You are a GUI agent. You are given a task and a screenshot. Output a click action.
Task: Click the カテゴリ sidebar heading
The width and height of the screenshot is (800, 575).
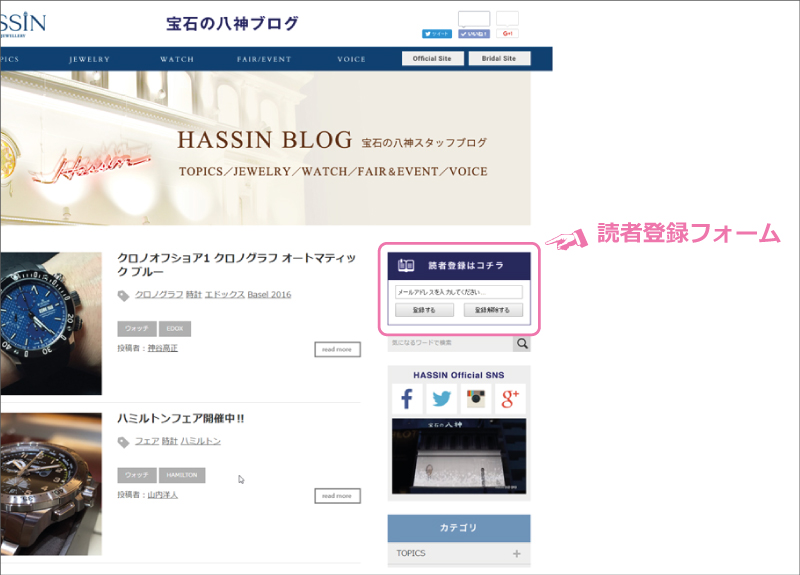point(459,528)
